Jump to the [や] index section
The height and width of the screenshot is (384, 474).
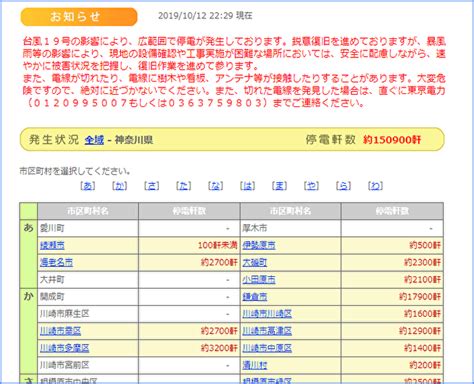pyautogui.click(x=312, y=186)
